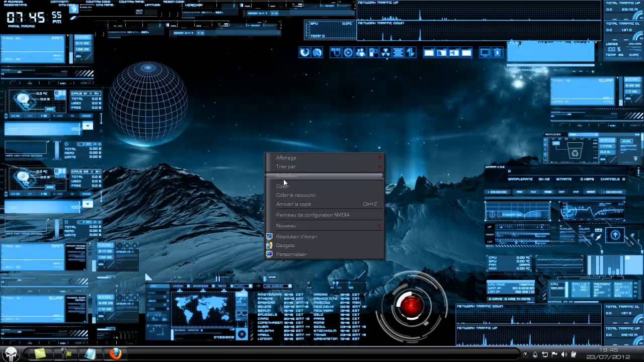Expand the Nouveau submenu
This screenshot has height=362, width=644.
click(325, 226)
